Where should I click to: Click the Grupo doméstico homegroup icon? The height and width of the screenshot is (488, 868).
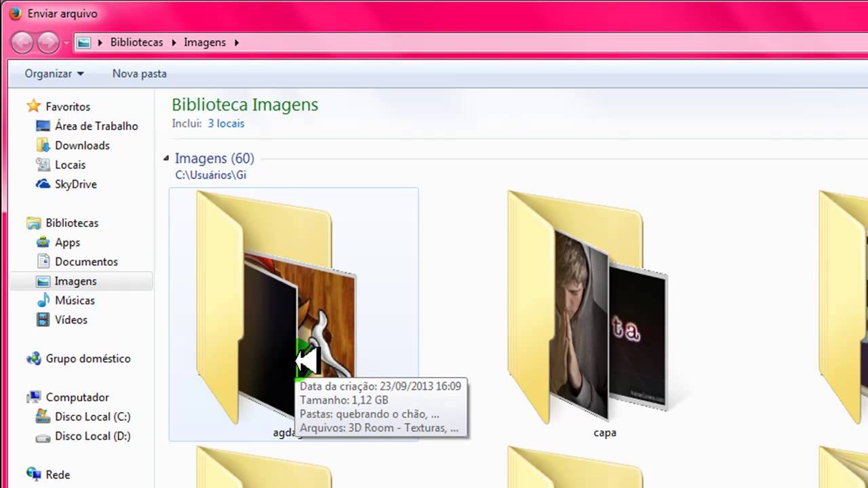pyautogui.click(x=34, y=359)
